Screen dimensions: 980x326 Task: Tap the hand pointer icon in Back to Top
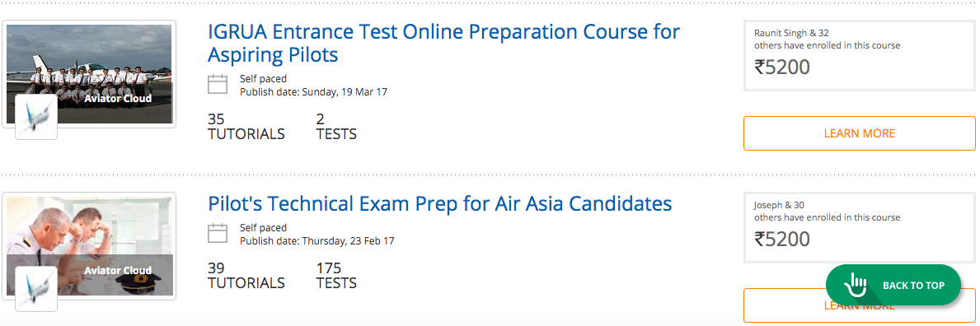pos(855,285)
